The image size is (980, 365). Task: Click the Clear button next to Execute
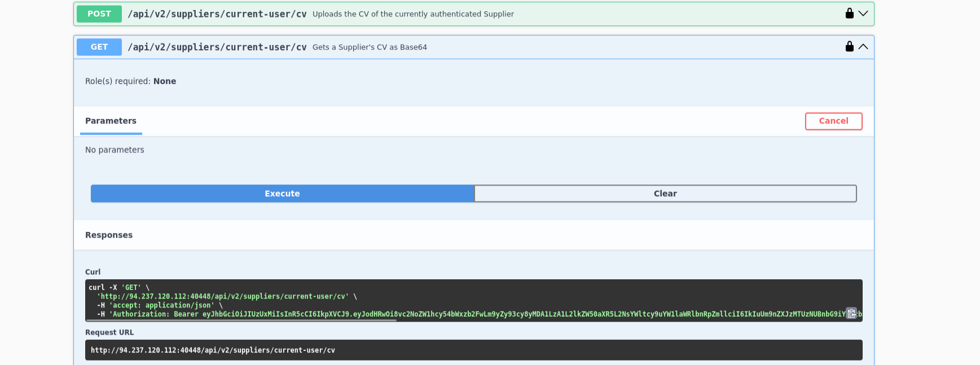click(665, 194)
